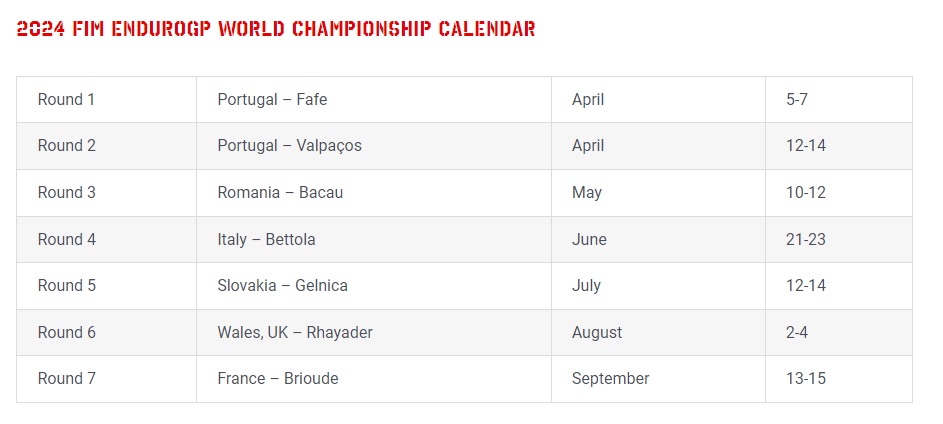Image resolution: width=943 pixels, height=424 pixels.
Task: Click the 21-23 date cell
Action: (x=838, y=239)
